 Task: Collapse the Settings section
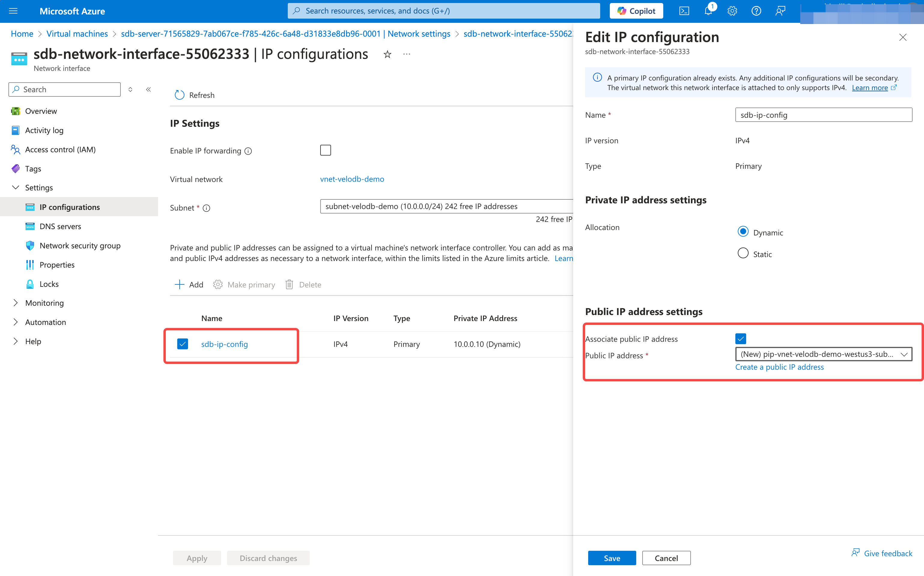[16, 187]
